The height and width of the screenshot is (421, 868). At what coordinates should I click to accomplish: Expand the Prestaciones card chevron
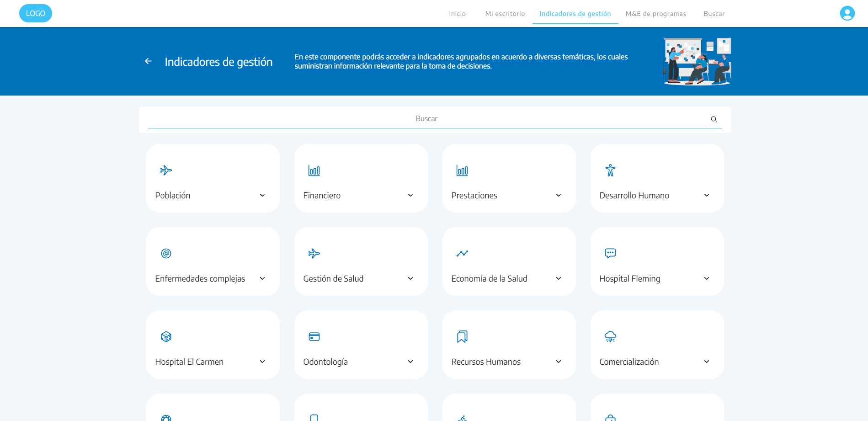(559, 195)
